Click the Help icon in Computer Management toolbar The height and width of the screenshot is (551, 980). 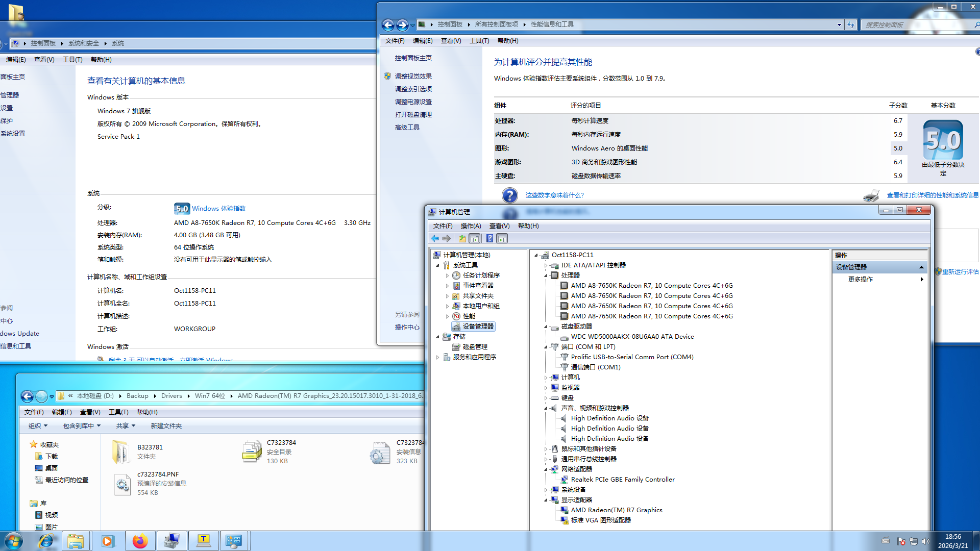(489, 238)
